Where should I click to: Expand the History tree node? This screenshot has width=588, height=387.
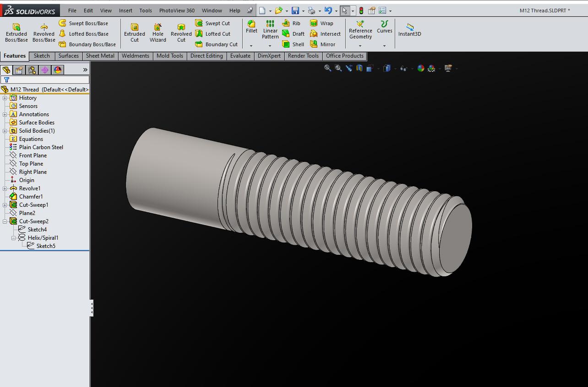click(x=5, y=97)
